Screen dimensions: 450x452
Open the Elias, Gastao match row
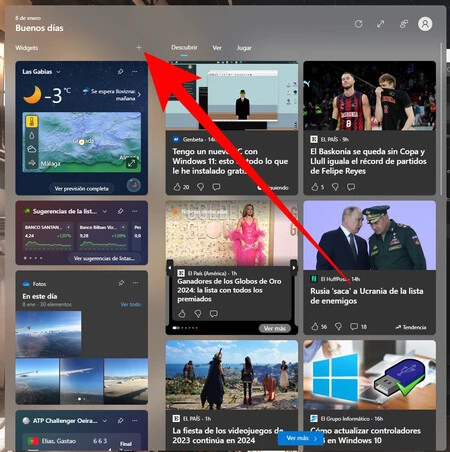pos(82,441)
